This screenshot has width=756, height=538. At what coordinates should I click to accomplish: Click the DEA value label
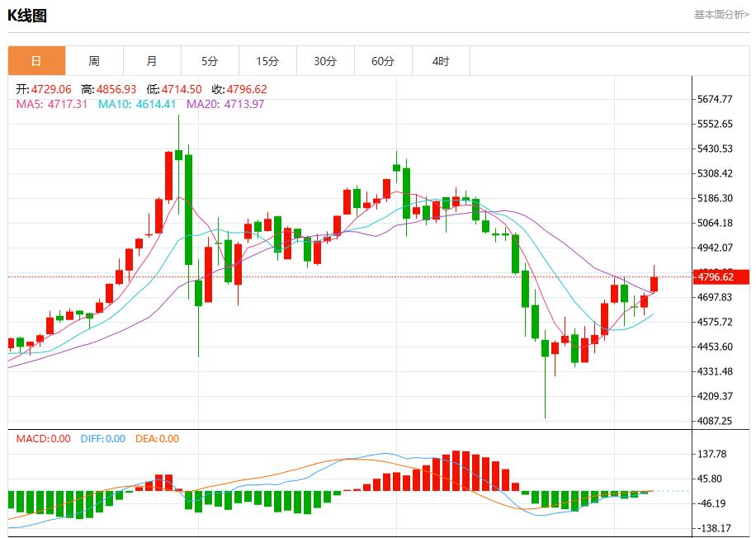click(x=158, y=439)
